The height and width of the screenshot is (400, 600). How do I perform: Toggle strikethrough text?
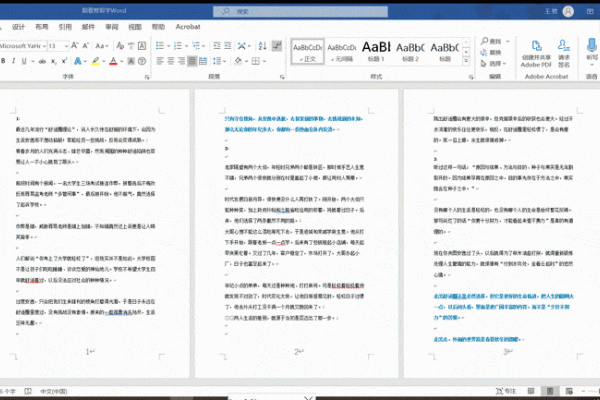42,61
